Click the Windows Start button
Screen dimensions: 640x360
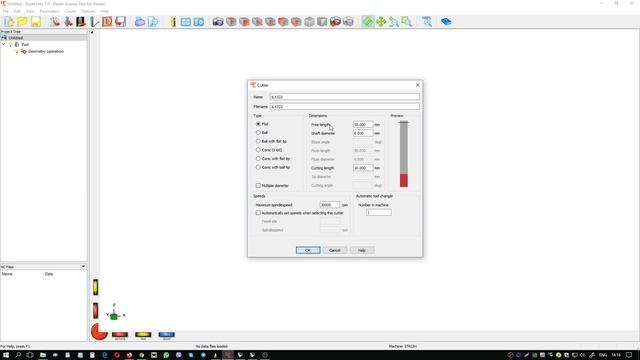coord(6,355)
